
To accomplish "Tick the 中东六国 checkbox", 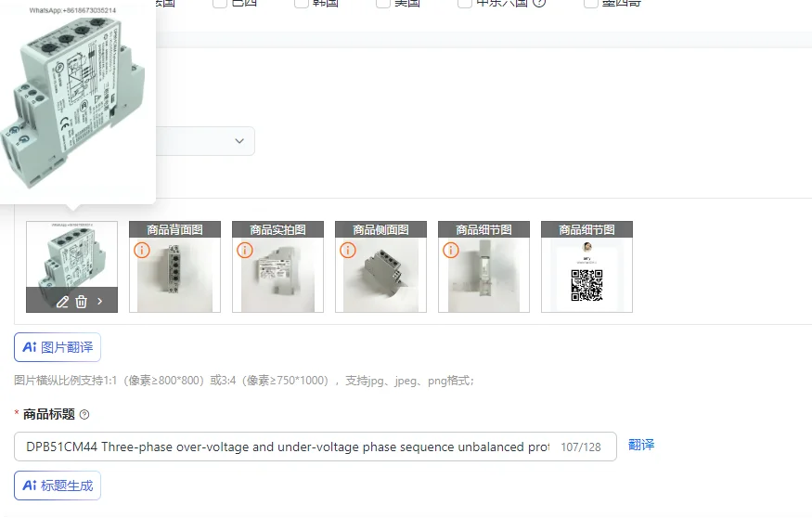I will (465, 3).
